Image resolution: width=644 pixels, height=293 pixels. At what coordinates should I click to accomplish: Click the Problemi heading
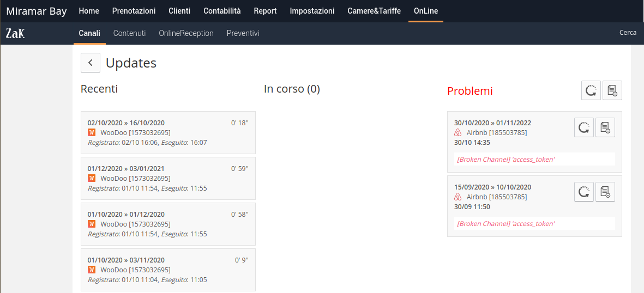(470, 91)
